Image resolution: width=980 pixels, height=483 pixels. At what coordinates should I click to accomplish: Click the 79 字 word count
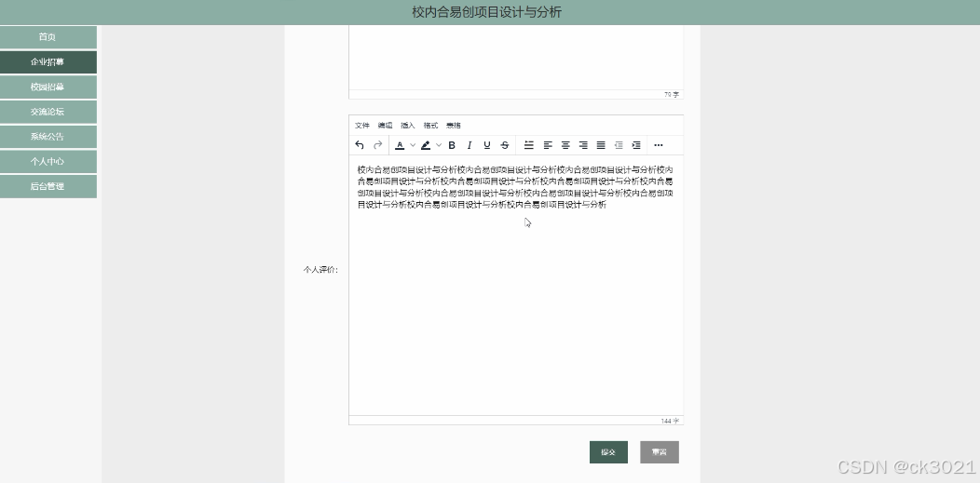(672, 95)
